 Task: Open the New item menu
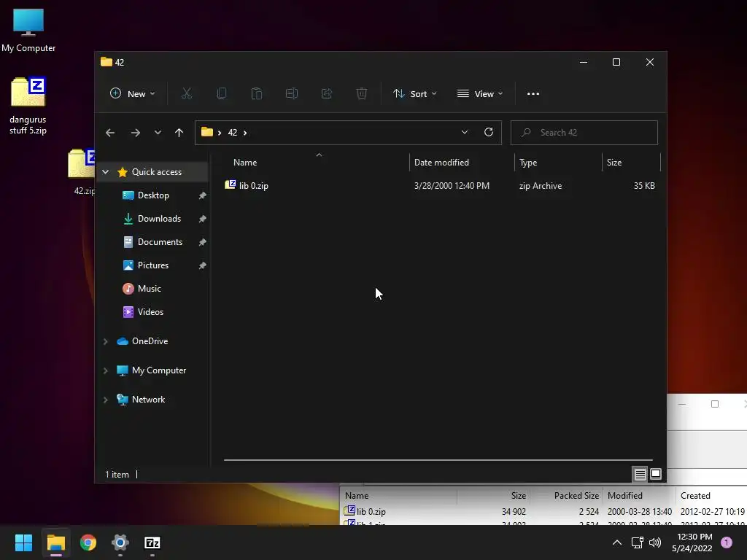click(x=133, y=94)
